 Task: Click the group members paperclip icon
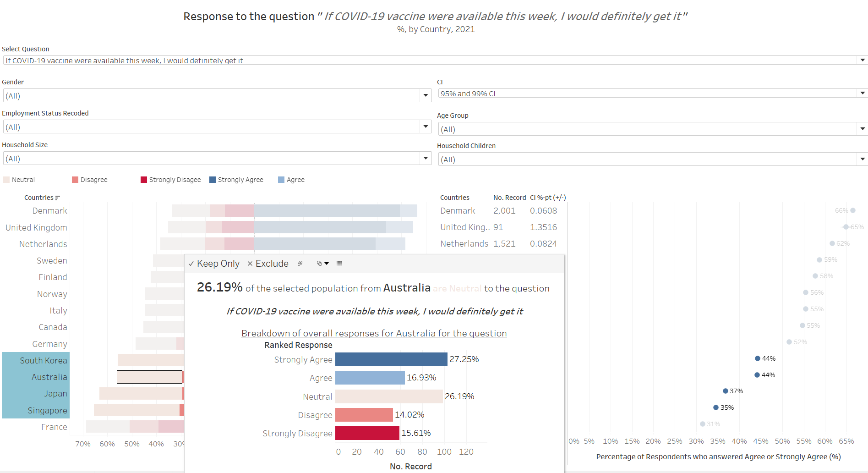[300, 264]
